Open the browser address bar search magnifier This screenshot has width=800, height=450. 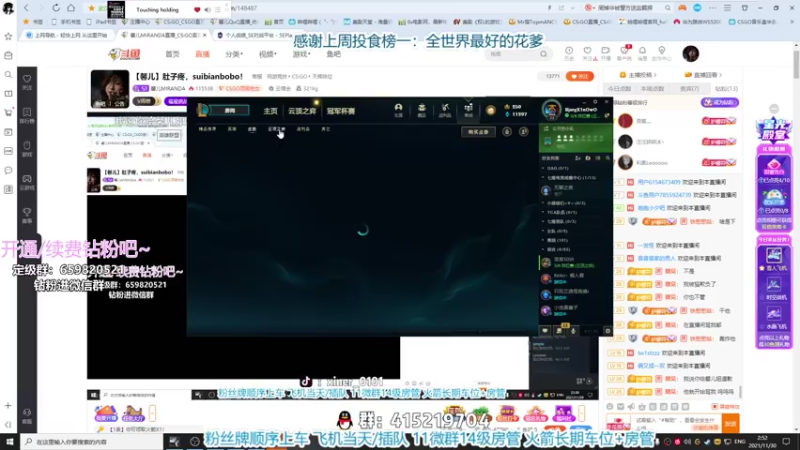(667, 8)
